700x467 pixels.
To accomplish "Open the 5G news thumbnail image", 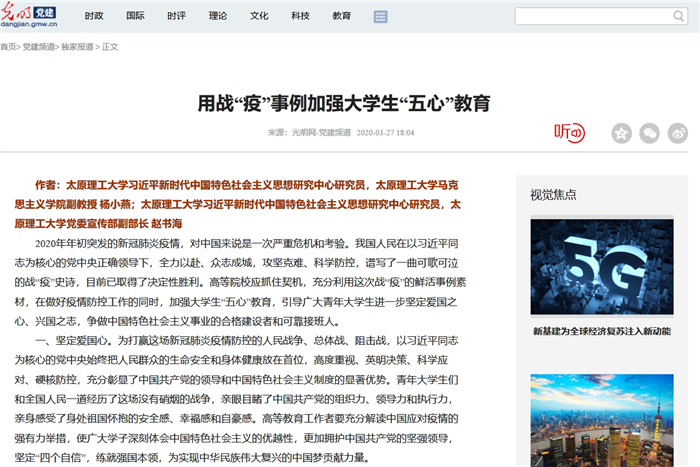I will coord(601,267).
